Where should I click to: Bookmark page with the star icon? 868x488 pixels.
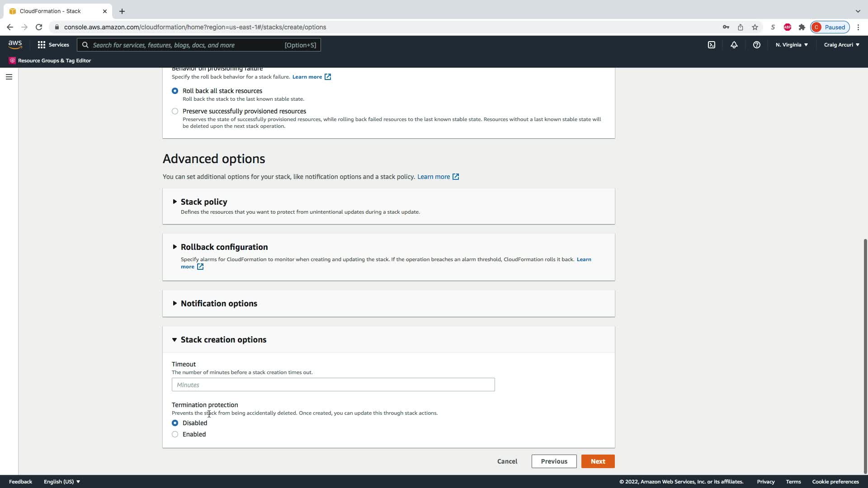coord(755,27)
